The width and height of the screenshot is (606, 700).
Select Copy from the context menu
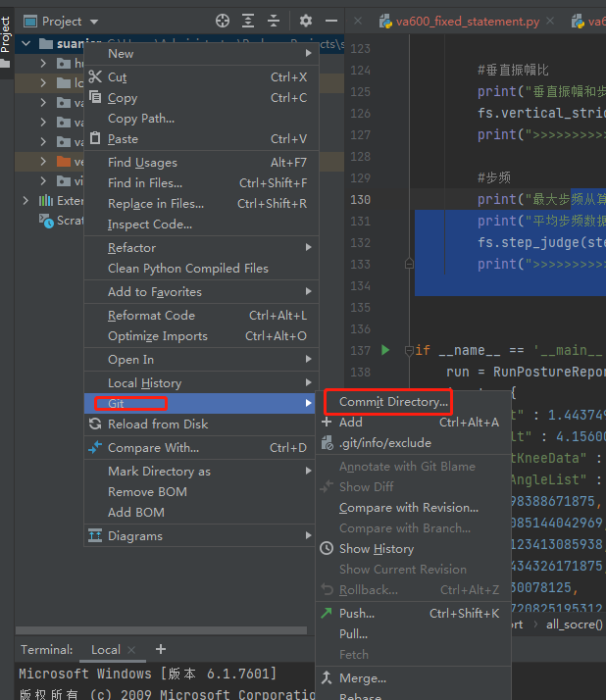[201, 98]
